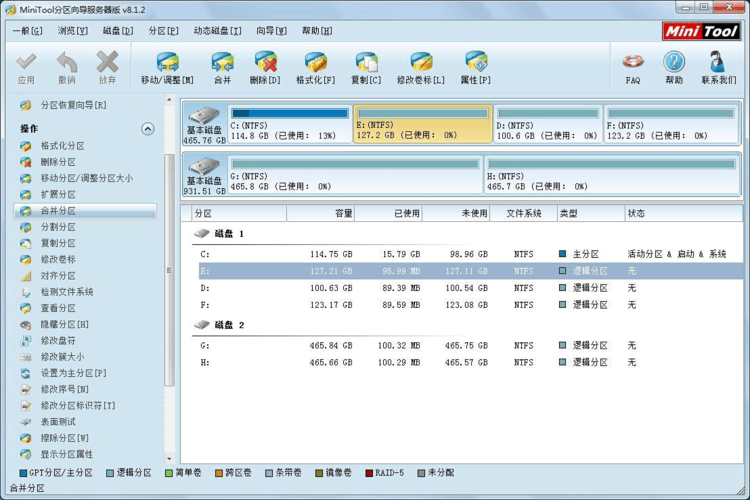
Task: Choose 分割分区 in the operations panel
Action: pyautogui.click(x=58, y=227)
